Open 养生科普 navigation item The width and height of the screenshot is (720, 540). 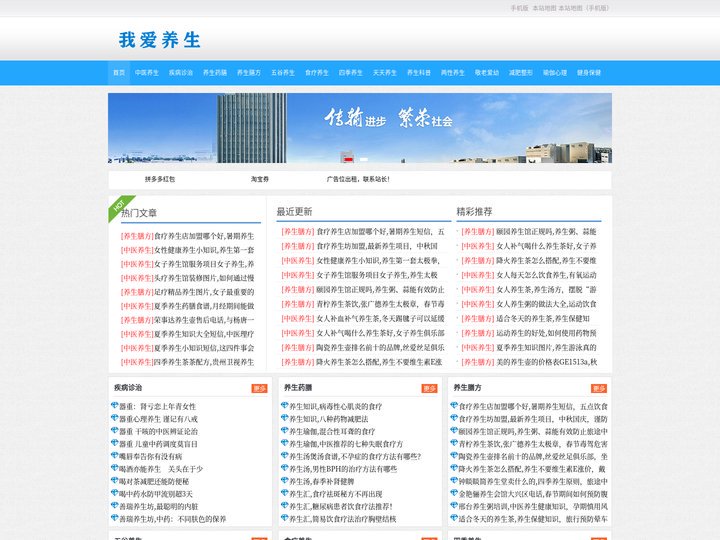click(419, 73)
